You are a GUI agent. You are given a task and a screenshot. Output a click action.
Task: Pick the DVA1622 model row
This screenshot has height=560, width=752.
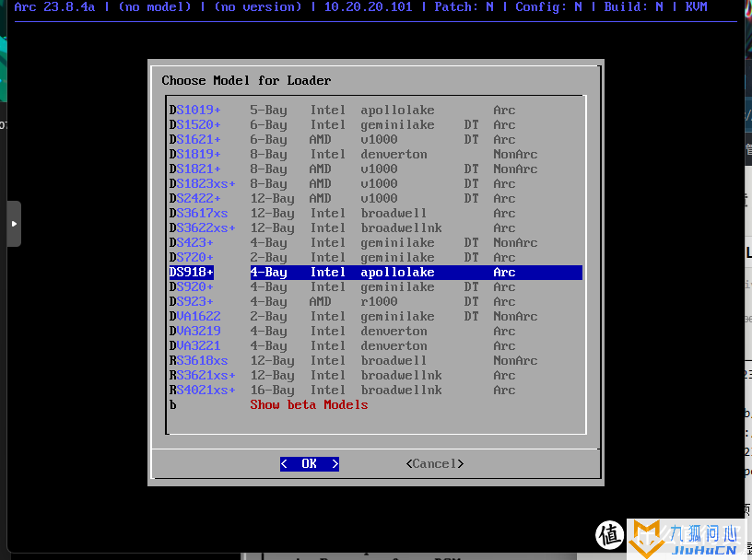click(375, 317)
